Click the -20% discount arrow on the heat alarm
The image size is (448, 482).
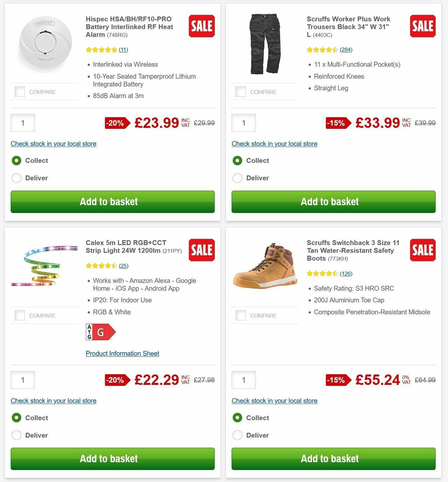116,123
